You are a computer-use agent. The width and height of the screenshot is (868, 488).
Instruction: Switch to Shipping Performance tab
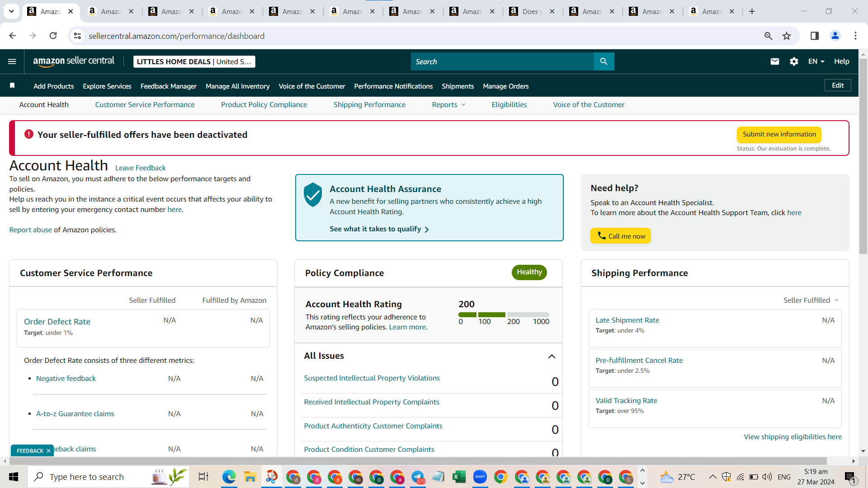click(x=369, y=105)
